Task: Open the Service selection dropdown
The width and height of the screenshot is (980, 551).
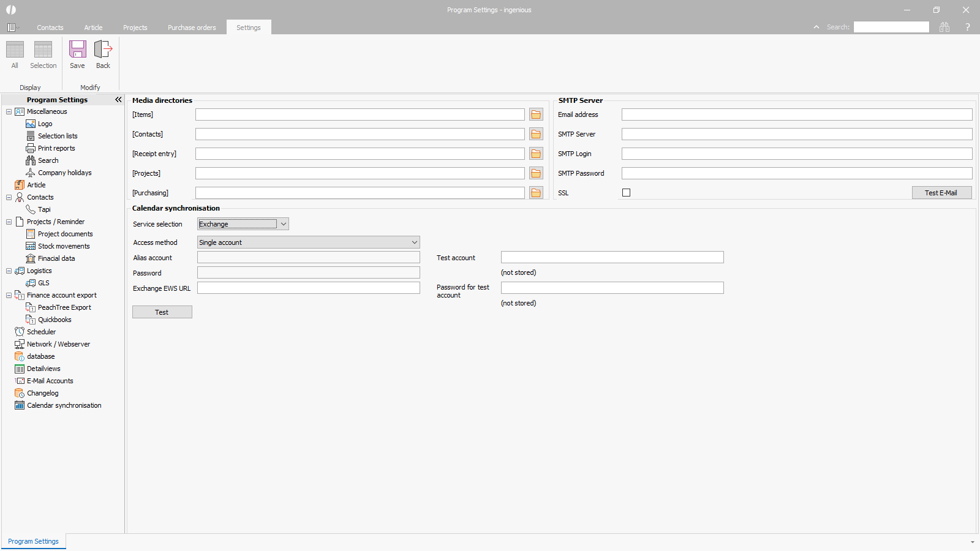Action: (x=283, y=224)
